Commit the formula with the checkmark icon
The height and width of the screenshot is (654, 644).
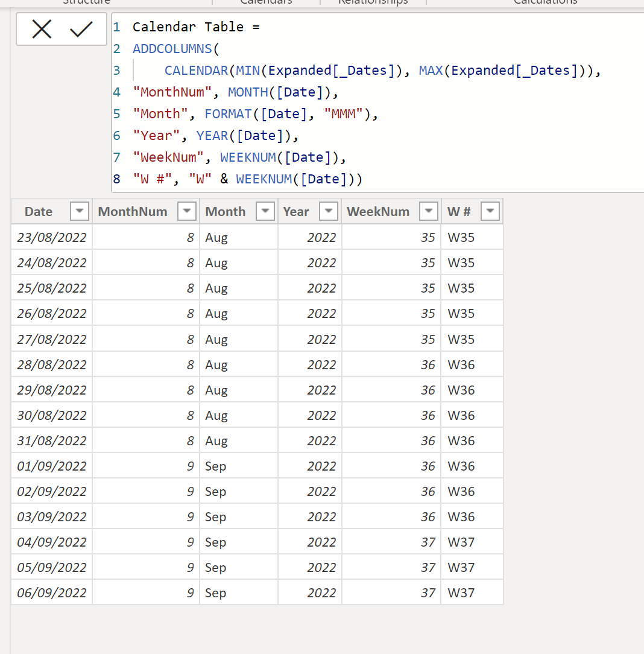click(81, 29)
